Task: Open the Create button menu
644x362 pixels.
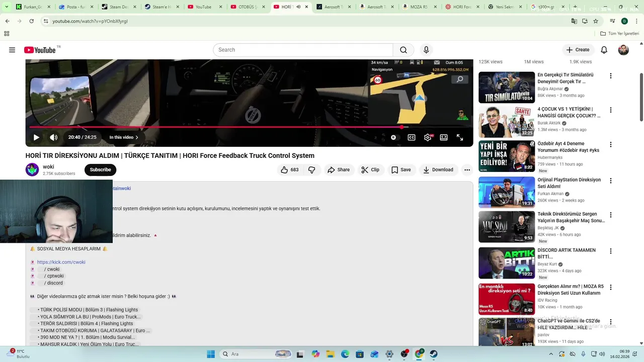Action: [578, 50]
